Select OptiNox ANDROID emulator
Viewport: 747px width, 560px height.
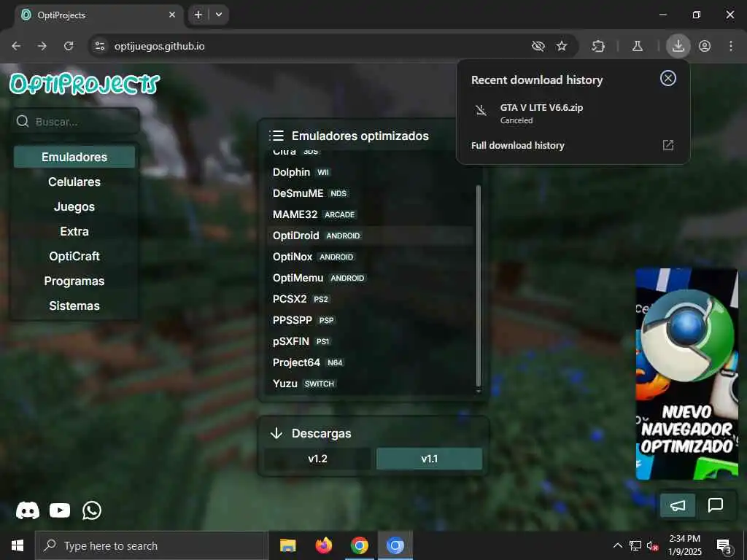point(370,257)
